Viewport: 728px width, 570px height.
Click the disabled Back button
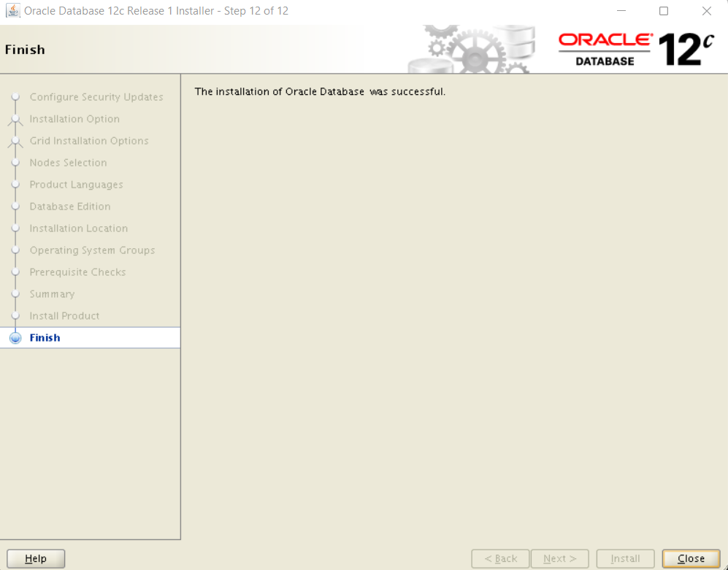(x=500, y=558)
